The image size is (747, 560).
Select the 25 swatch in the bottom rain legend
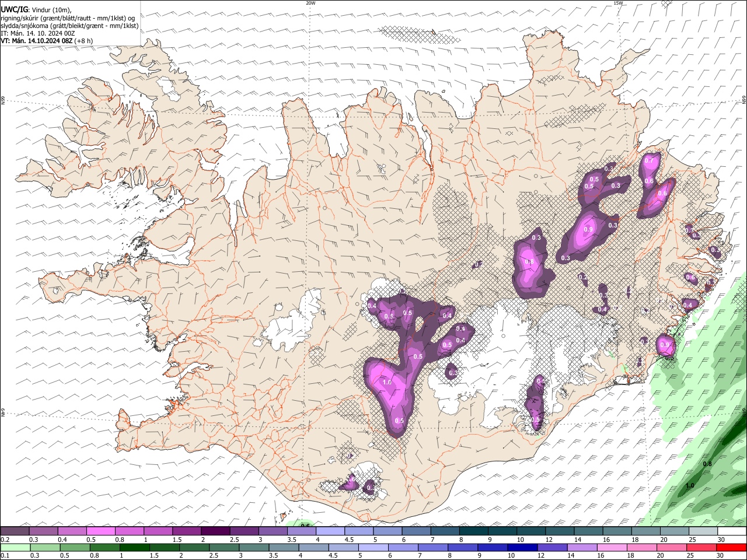click(x=701, y=548)
